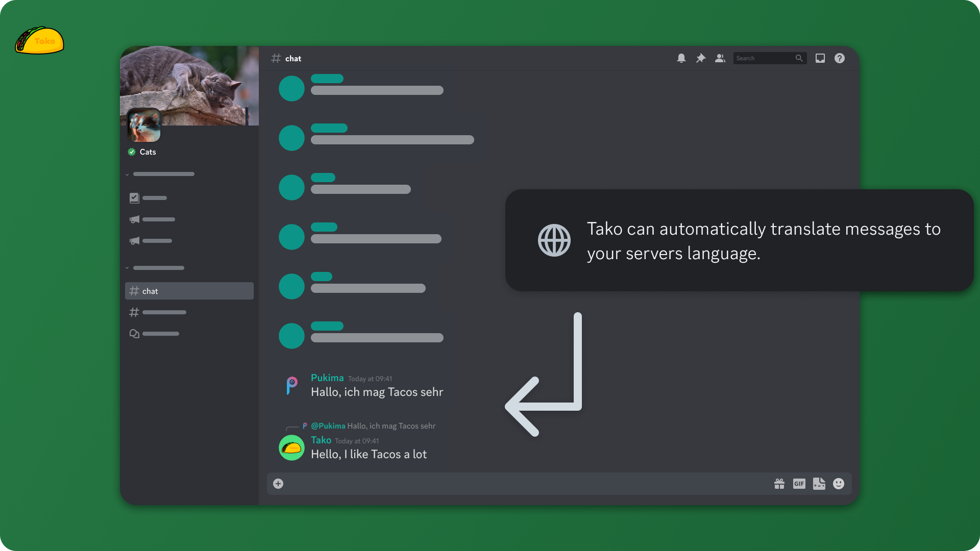Open the emoji picker icon
Image resolution: width=980 pixels, height=551 pixels.
(x=839, y=483)
